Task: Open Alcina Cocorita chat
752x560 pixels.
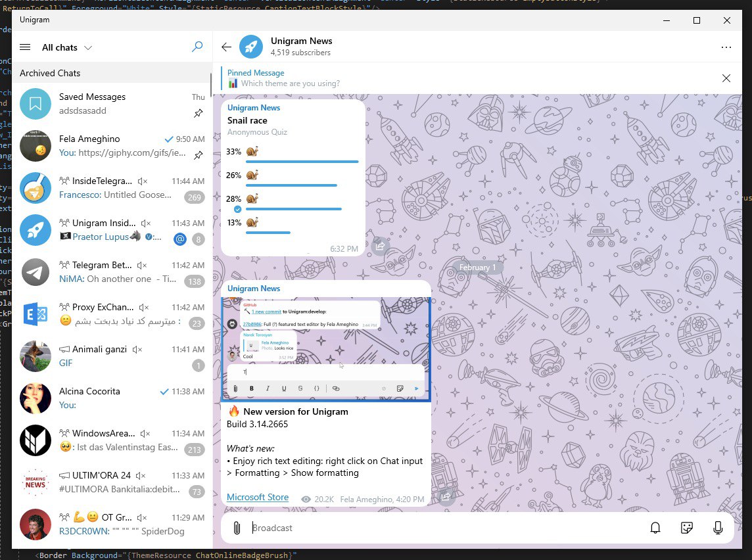Action: (x=111, y=398)
